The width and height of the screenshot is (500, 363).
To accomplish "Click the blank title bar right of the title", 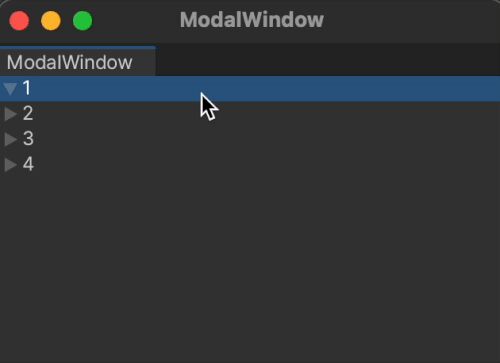I will (x=410, y=21).
